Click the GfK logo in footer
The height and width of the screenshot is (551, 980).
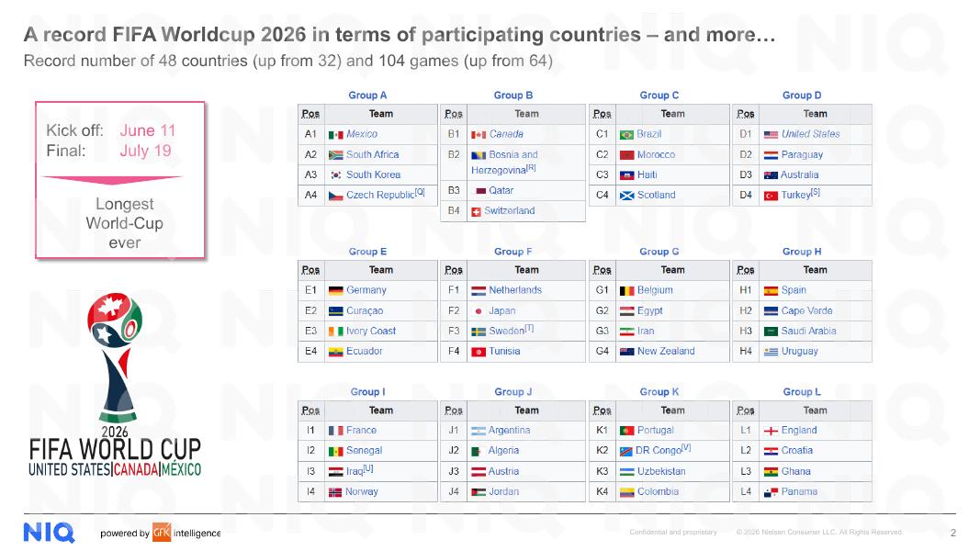162,533
